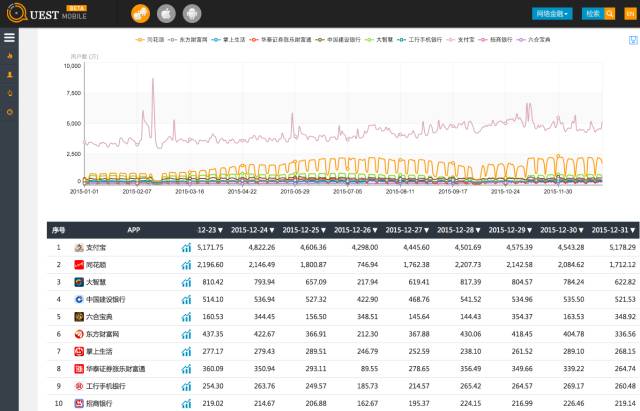Image resolution: width=640 pixels, height=411 pixels.
Task: Sort by the 2015-12-28 column arrow
Action: (478, 230)
